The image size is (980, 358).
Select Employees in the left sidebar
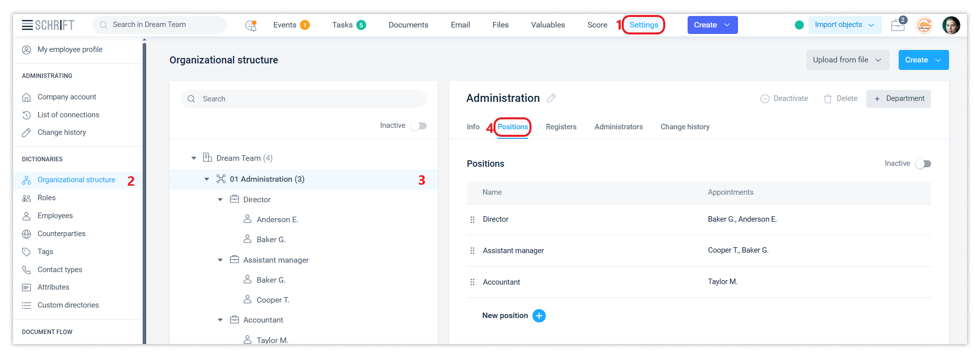point(55,216)
